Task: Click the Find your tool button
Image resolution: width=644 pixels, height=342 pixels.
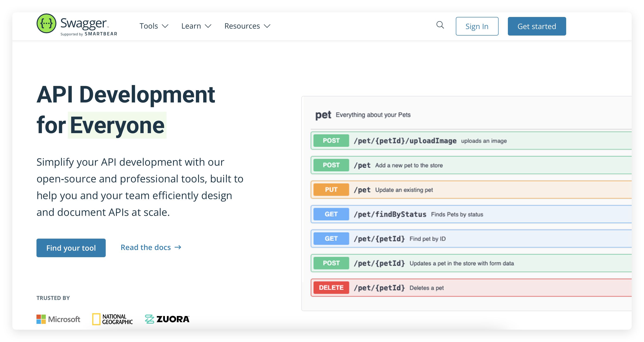Action: pyautogui.click(x=71, y=248)
